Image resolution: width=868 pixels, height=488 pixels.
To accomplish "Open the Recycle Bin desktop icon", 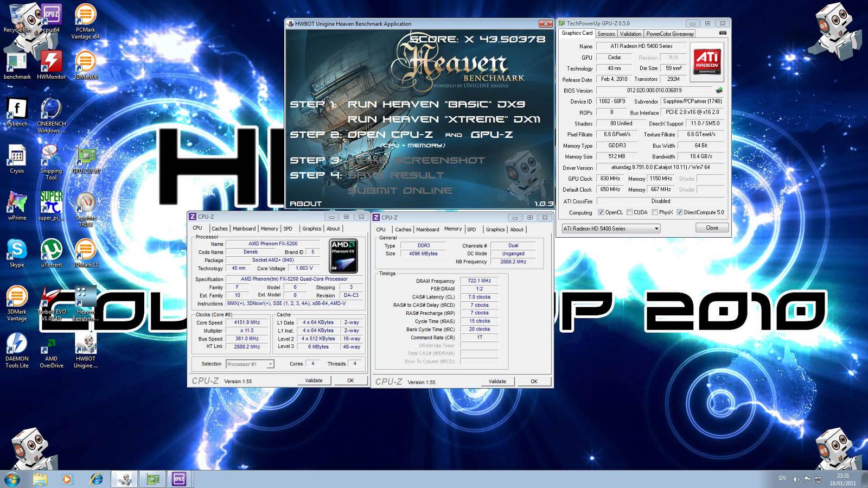I will [x=17, y=18].
